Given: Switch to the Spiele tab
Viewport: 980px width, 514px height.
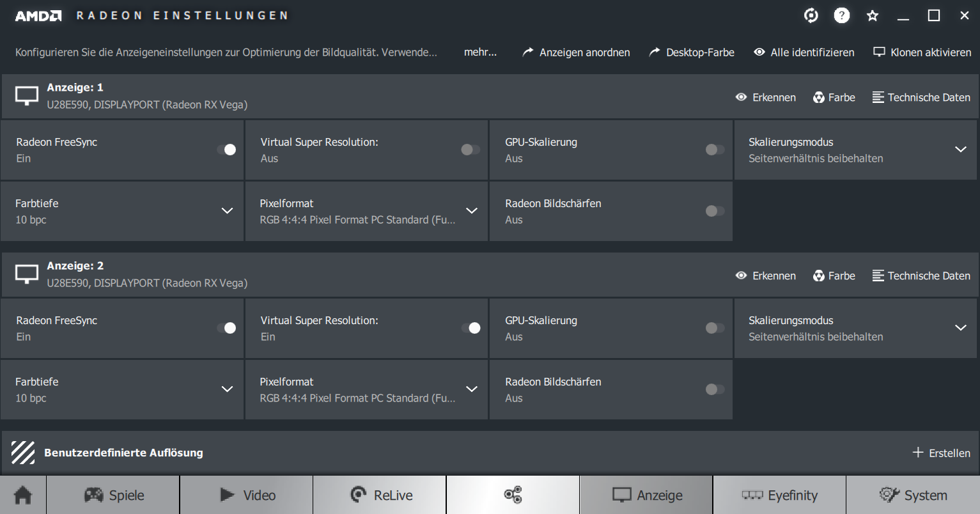Looking at the screenshot, I should tap(113, 495).
